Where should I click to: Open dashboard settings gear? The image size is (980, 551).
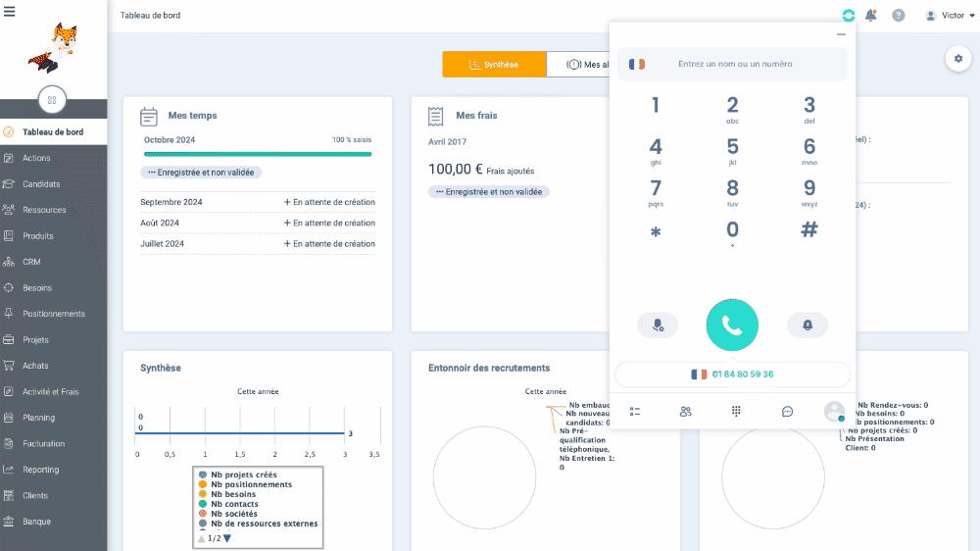coord(957,59)
